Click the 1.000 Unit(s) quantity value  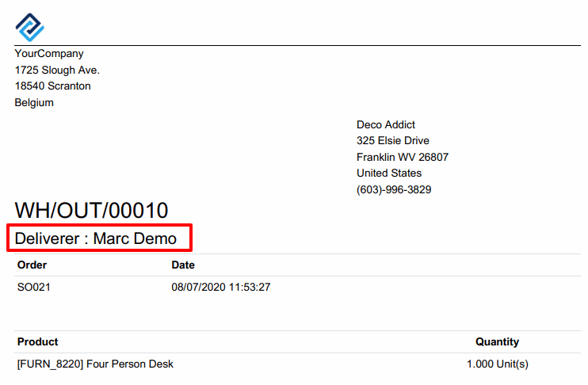tap(498, 364)
